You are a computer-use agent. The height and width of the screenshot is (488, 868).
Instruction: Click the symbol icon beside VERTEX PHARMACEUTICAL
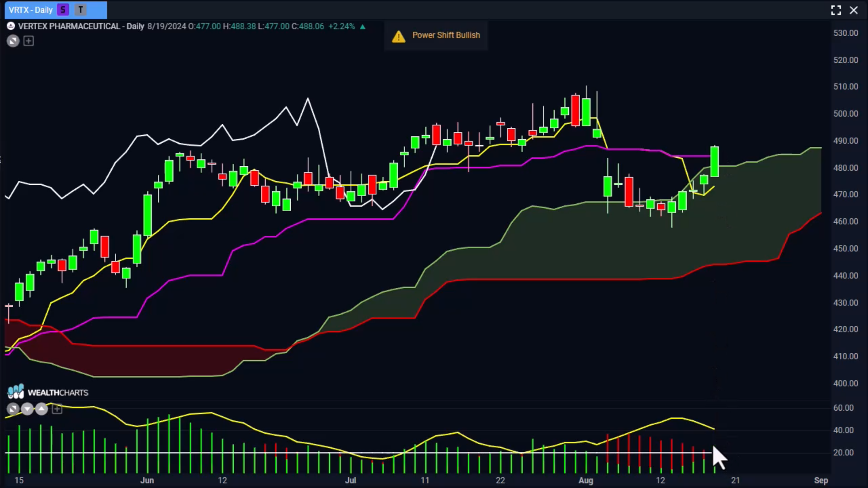tap(11, 26)
